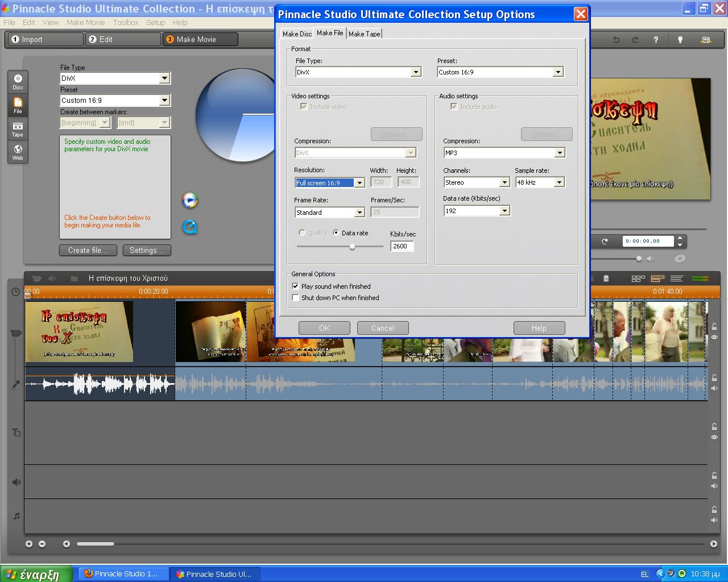Click the lightbulb tips icon
Viewport: 728px width, 582px height.
(680, 40)
